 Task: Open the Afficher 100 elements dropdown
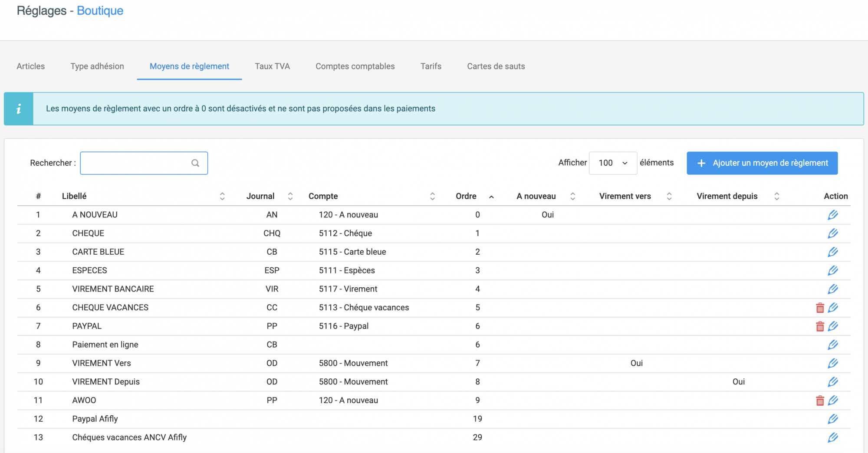[x=613, y=163]
